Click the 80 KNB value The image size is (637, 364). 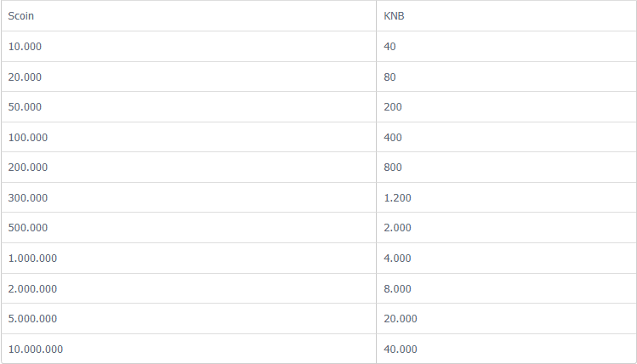[x=390, y=77]
